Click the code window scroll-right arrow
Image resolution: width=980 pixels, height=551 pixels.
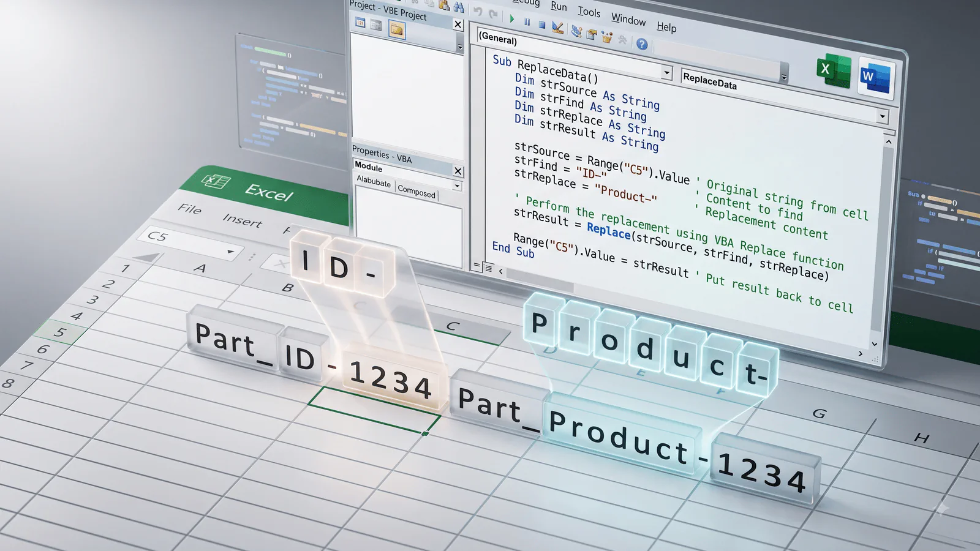tap(861, 353)
